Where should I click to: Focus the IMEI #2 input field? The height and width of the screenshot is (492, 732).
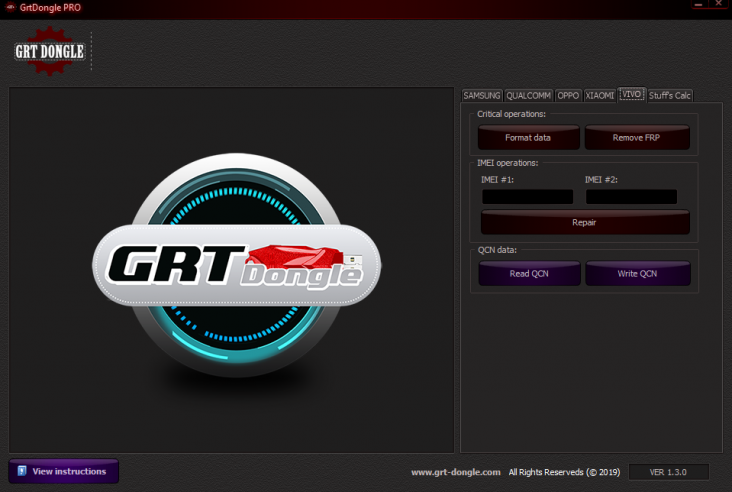point(631,197)
